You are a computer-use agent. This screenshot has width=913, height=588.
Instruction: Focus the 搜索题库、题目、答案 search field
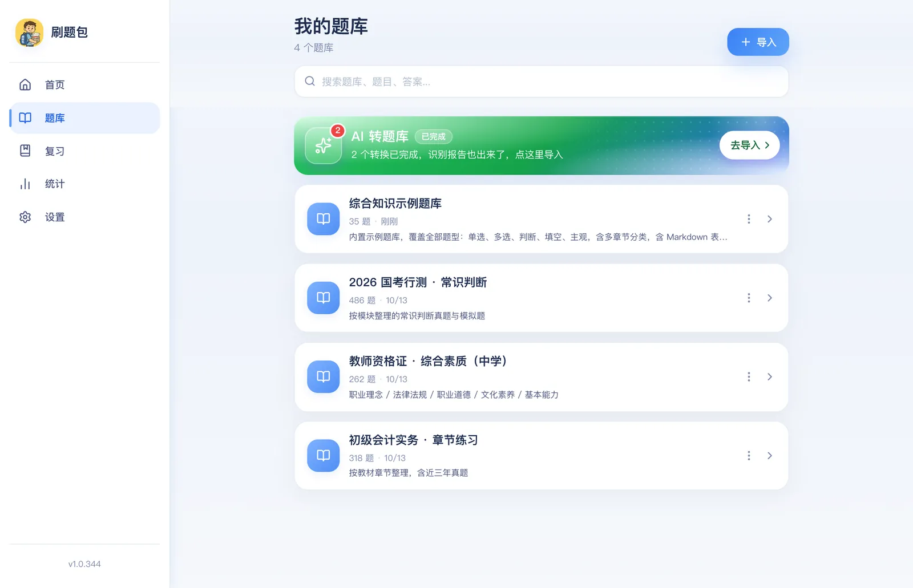point(541,82)
